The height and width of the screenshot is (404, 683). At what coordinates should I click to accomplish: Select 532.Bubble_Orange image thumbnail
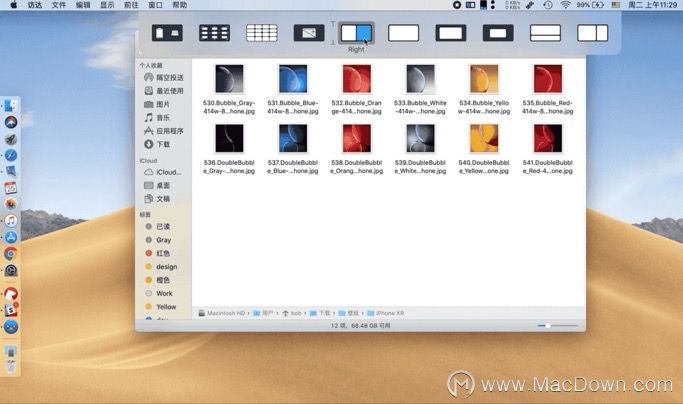(356, 79)
